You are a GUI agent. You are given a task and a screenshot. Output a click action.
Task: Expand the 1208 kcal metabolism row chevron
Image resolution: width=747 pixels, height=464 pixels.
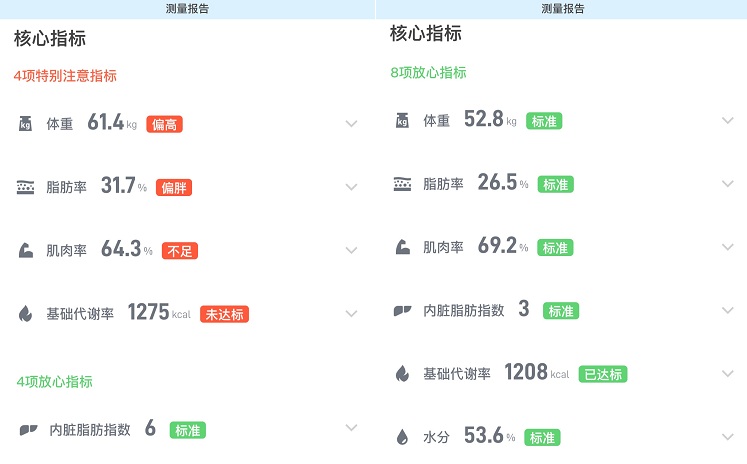(x=727, y=373)
